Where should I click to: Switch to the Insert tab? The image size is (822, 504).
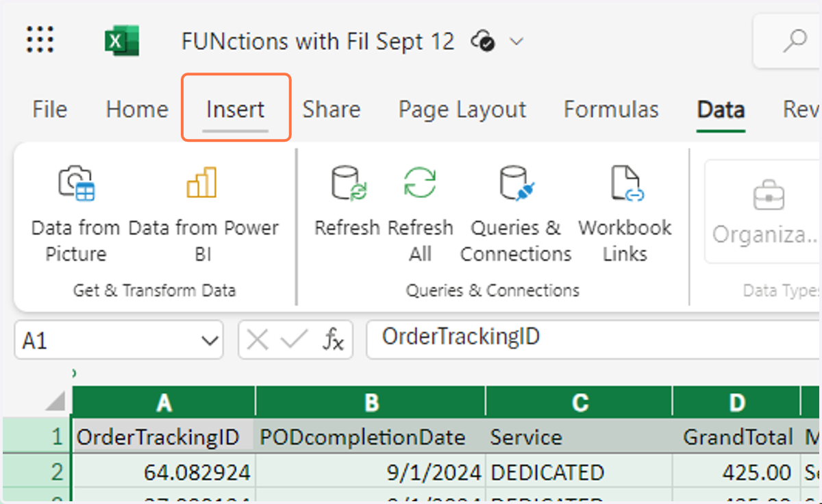[x=236, y=110]
